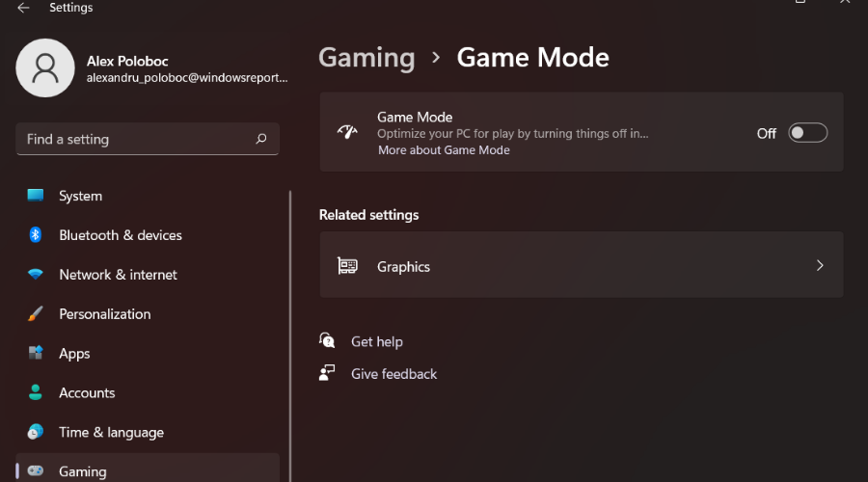Click the Game Mode speedometer icon

[347, 132]
